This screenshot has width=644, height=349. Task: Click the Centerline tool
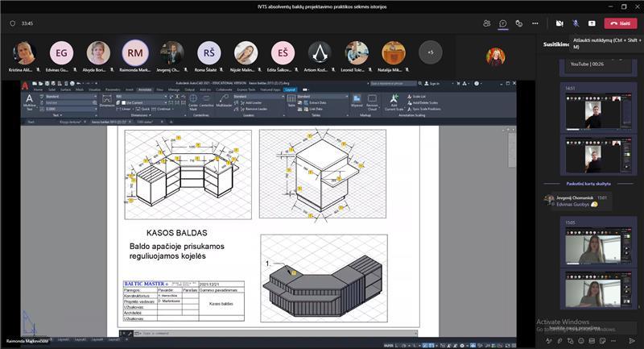206,101
